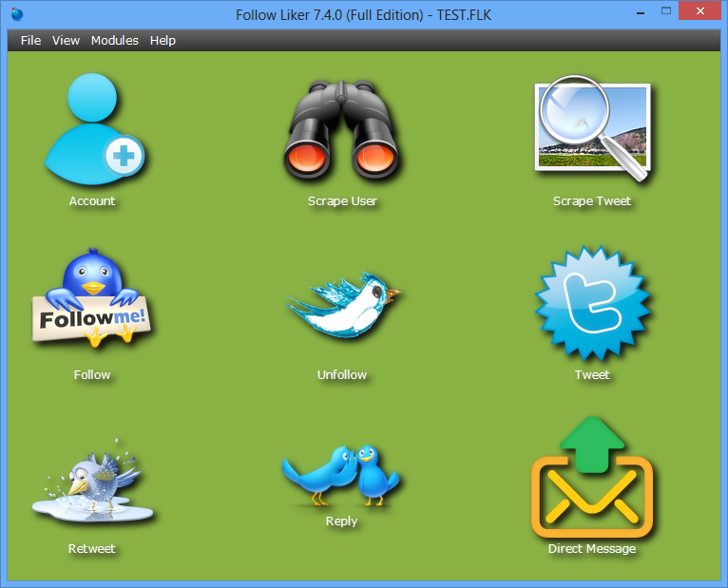Click the Unfollow label text

[342, 374]
